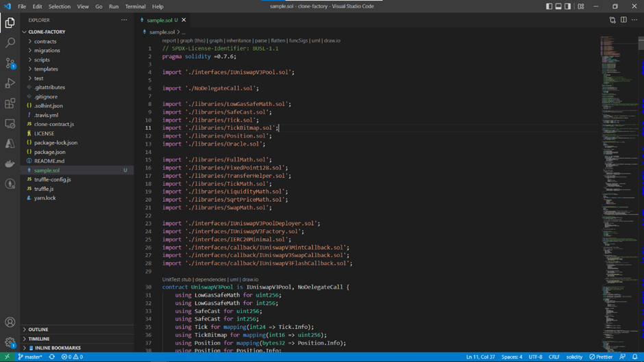Click the 'funcSigs' code lens link
This screenshot has height=362, width=644.
[x=298, y=40]
